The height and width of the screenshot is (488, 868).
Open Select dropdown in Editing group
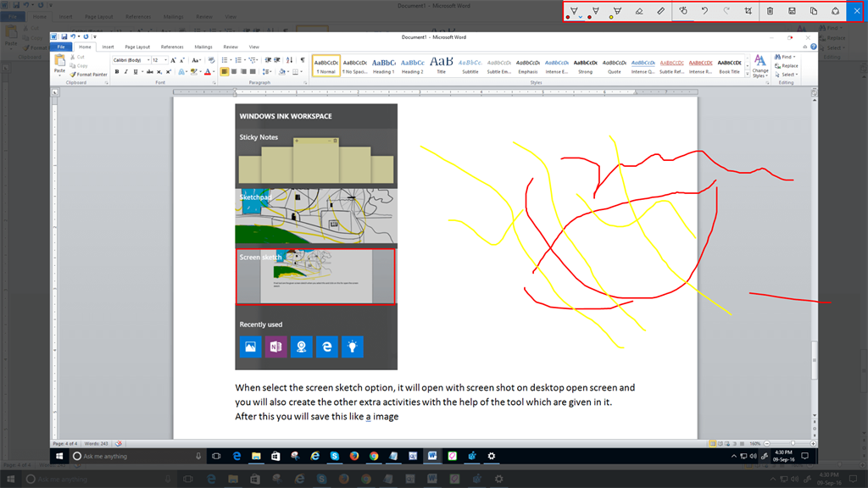(787, 75)
